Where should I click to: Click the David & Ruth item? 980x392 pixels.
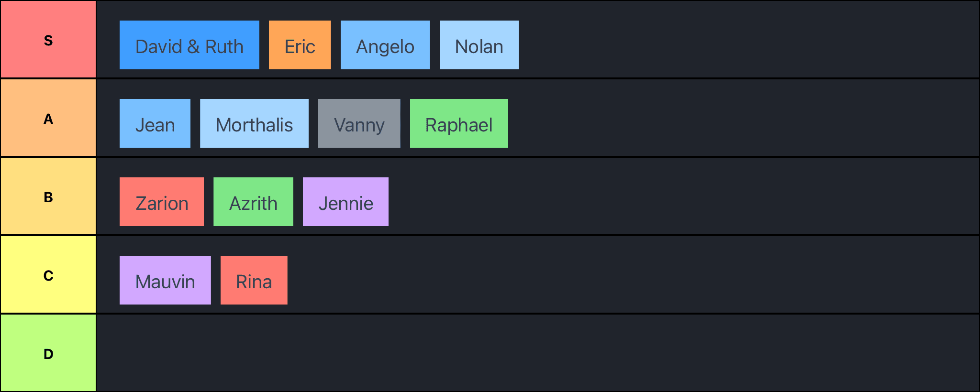coord(189,45)
